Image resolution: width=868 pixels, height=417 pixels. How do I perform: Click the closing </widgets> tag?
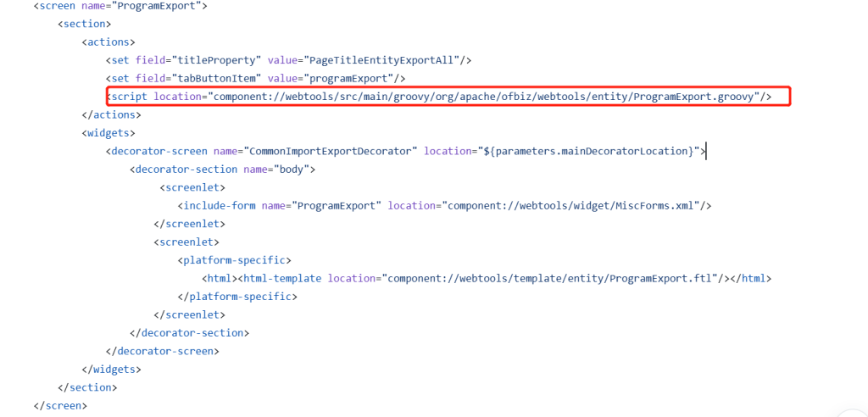(111, 370)
